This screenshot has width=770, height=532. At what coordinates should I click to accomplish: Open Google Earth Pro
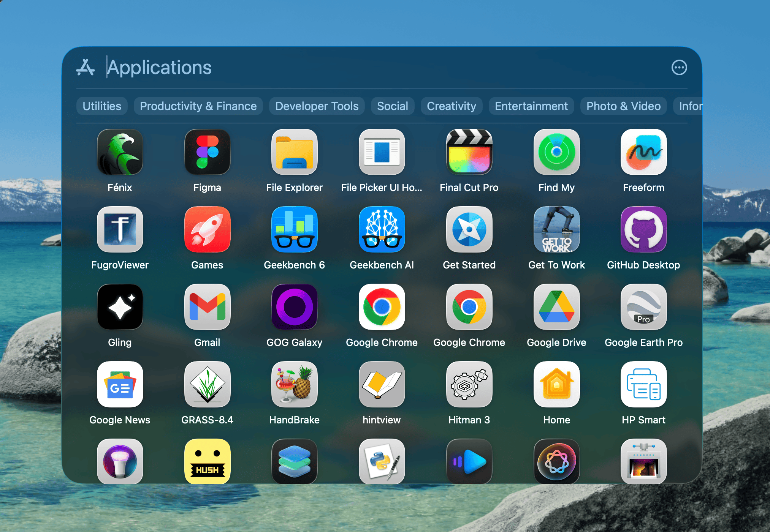643,307
